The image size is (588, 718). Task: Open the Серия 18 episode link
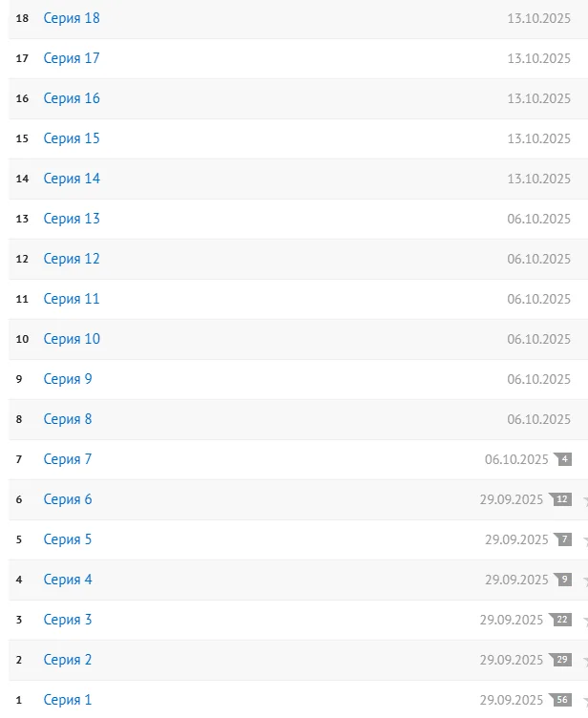[x=72, y=18]
